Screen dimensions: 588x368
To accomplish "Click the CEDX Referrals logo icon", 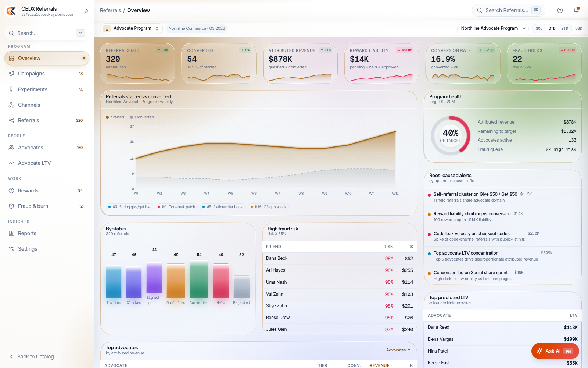I will (11, 11).
